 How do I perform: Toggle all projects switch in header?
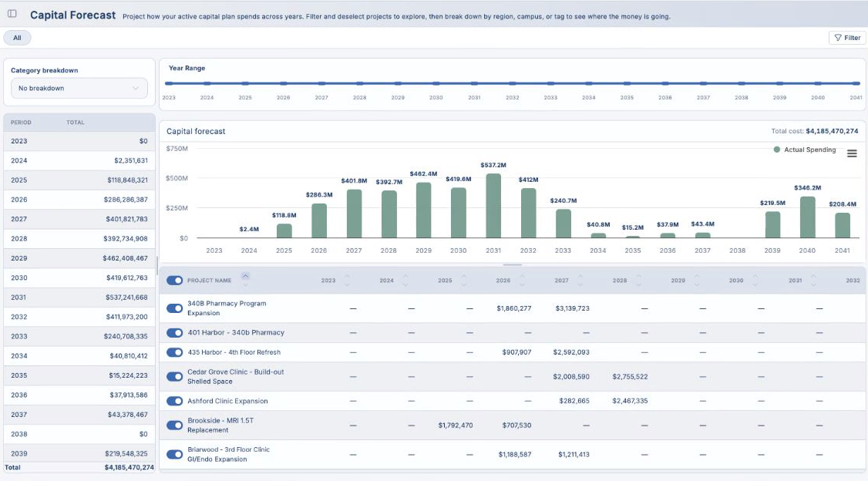(174, 281)
